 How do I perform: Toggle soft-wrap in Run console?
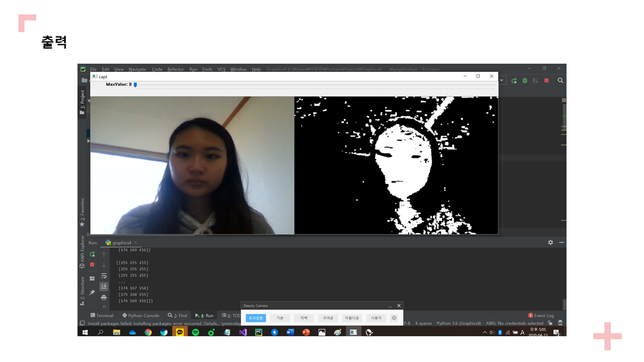[104, 276]
